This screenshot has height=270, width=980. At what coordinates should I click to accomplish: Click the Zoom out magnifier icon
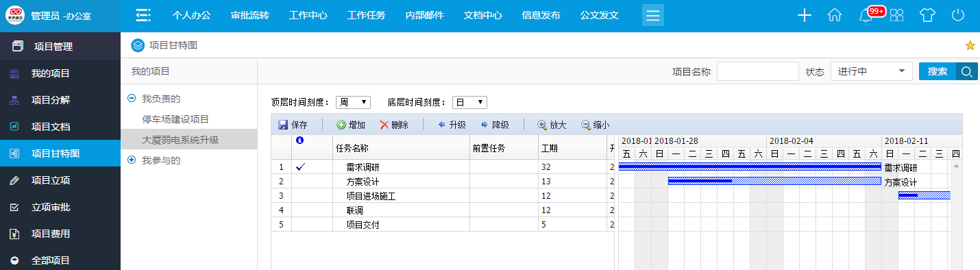click(585, 125)
